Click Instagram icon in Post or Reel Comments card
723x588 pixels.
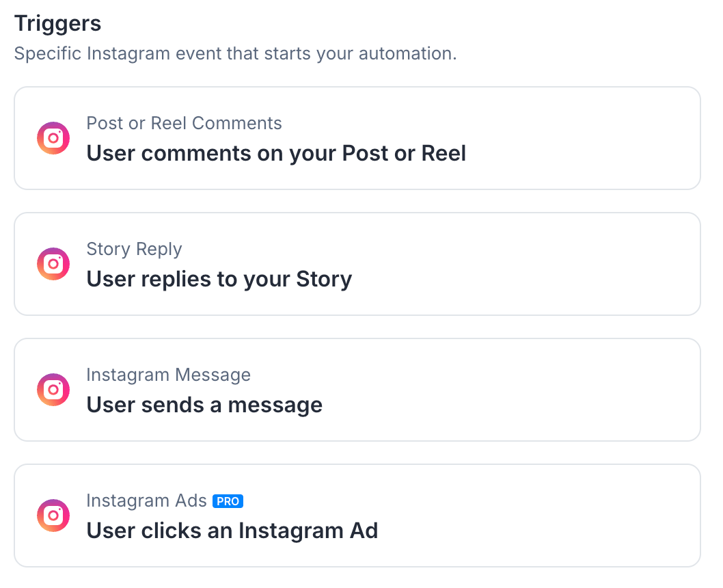pos(53,138)
